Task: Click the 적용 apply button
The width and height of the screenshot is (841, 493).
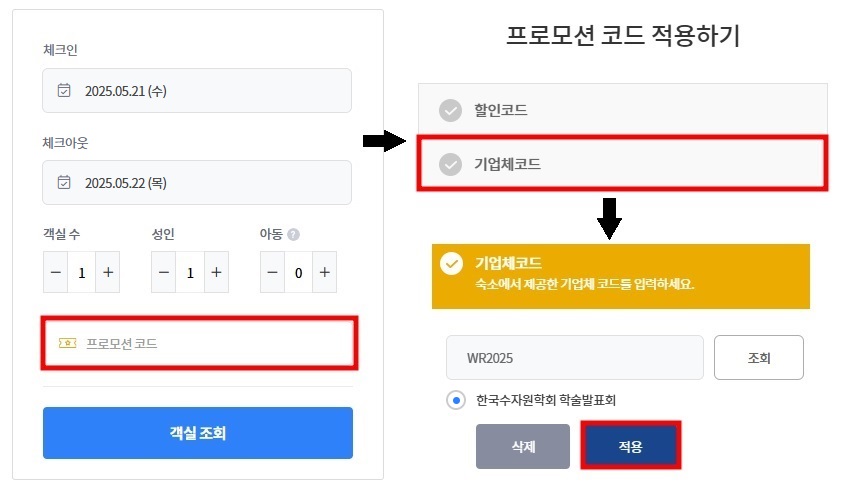Action: pyautogui.click(x=631, y=446)
